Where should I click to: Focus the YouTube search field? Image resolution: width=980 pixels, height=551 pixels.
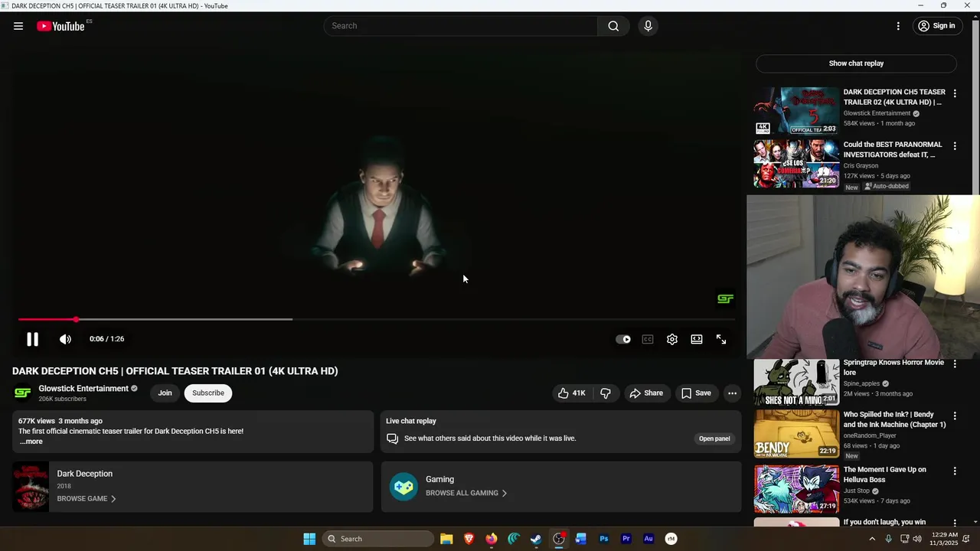pos(461,26)
